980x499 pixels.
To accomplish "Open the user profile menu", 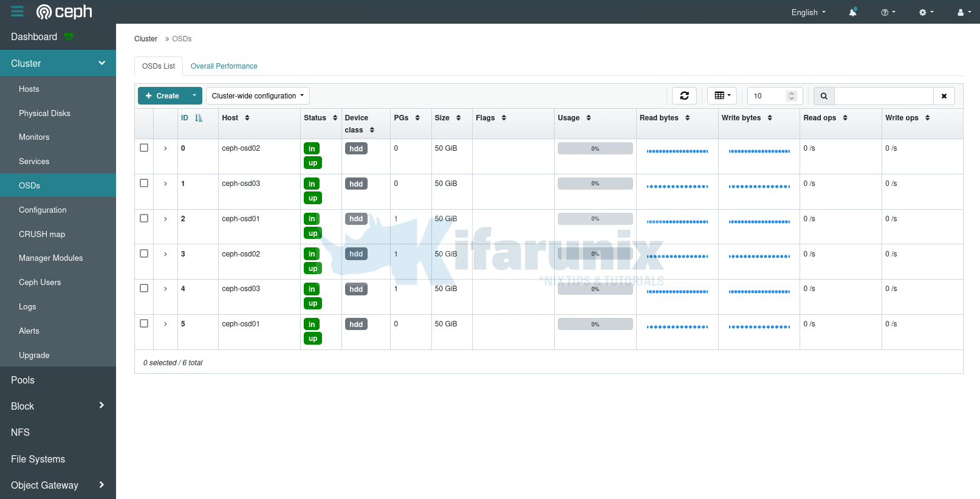I will [x=964, y=12].
